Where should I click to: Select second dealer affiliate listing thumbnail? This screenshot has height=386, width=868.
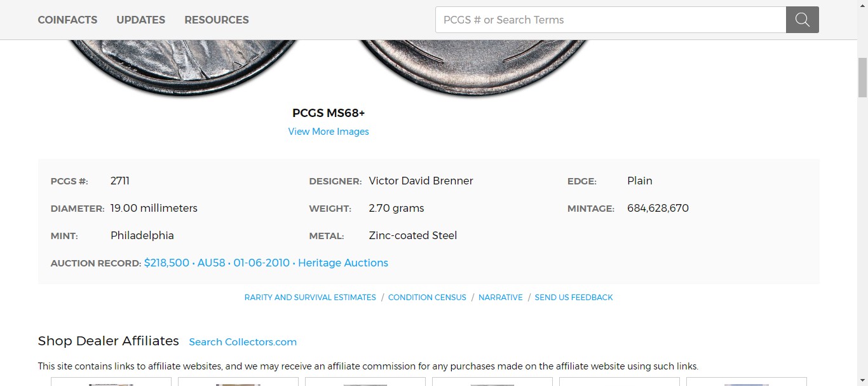pyautogui.click(x=238, y=382)
